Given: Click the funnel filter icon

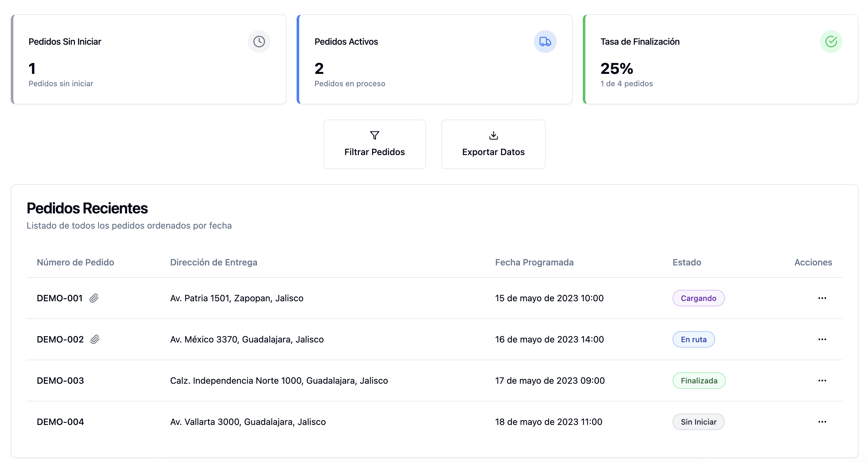Looking at the screenshot, I should pyautogui.click(x=374, y=135).
